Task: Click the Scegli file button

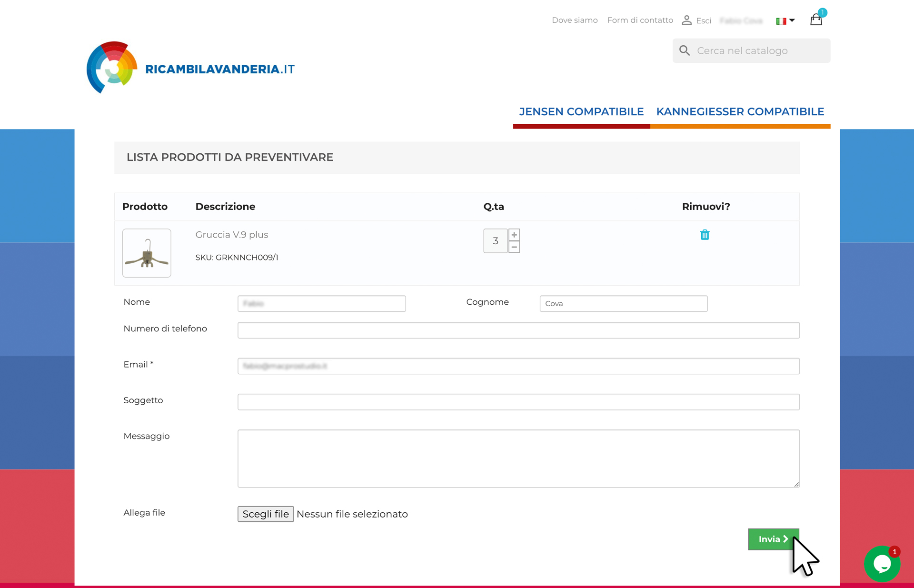Action: point(266,514)
